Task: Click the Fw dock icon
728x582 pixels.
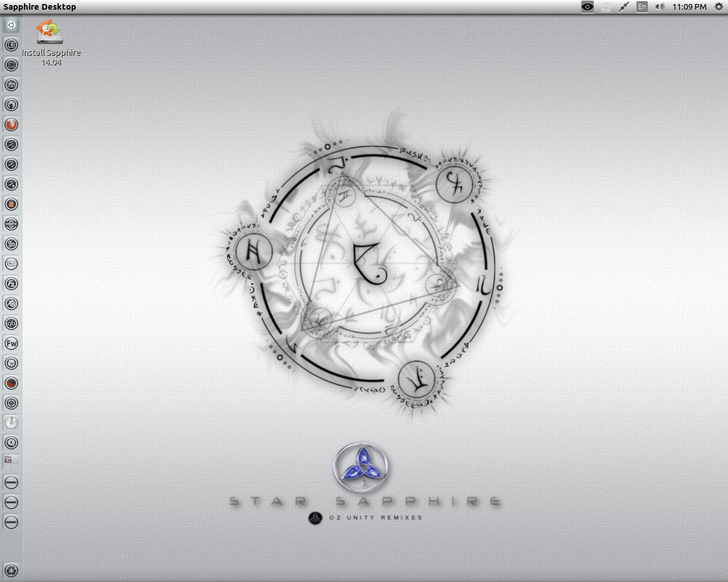Action: click(x=11, y=343)
